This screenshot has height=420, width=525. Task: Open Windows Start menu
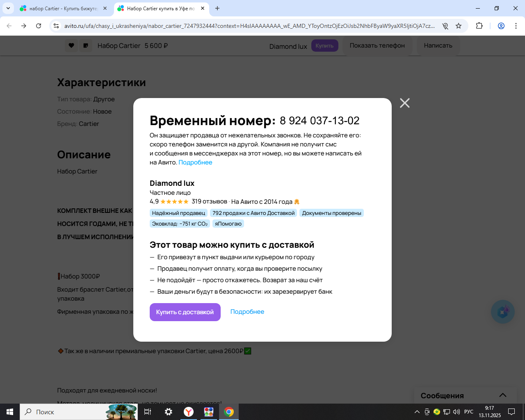(x=10, y=412)
